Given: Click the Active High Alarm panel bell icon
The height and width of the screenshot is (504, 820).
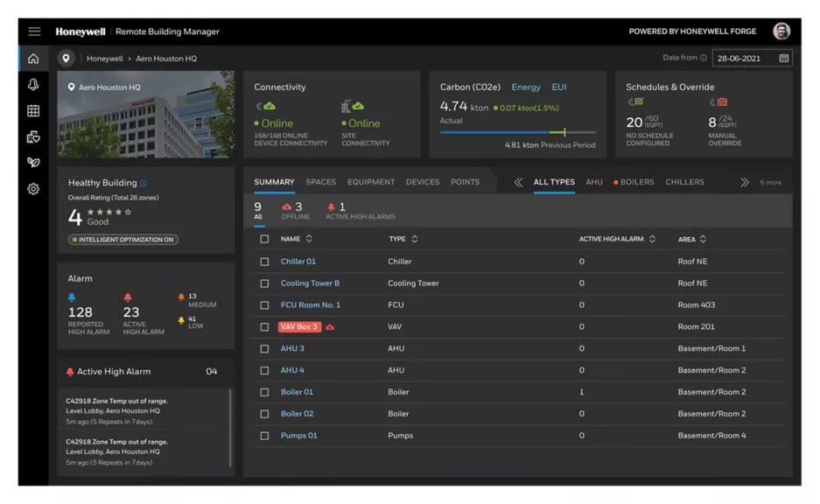Looking at the screenshot, I should click(x=70, y=372).
